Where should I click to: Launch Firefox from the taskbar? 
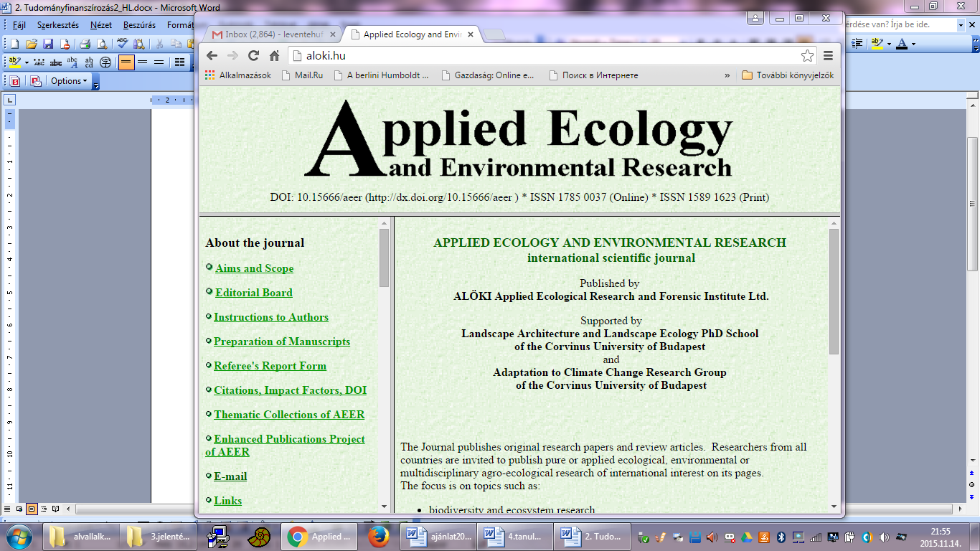[379, 536]
